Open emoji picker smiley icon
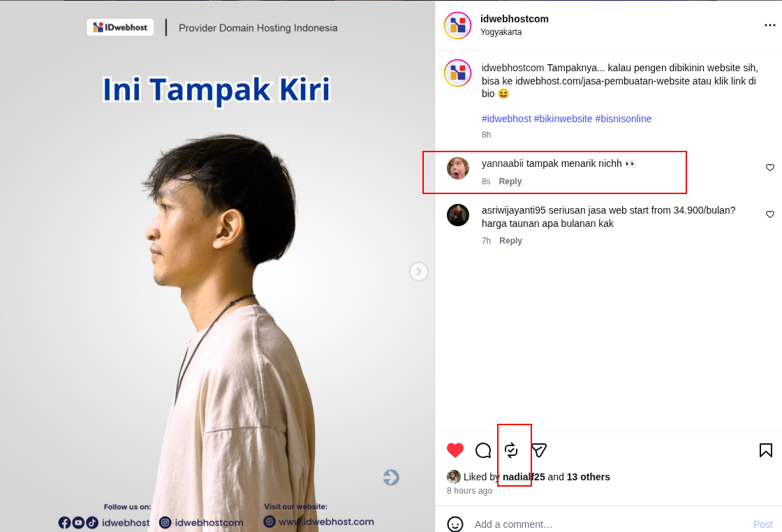This screenshot has width=782, height=532. click(455, 524)
